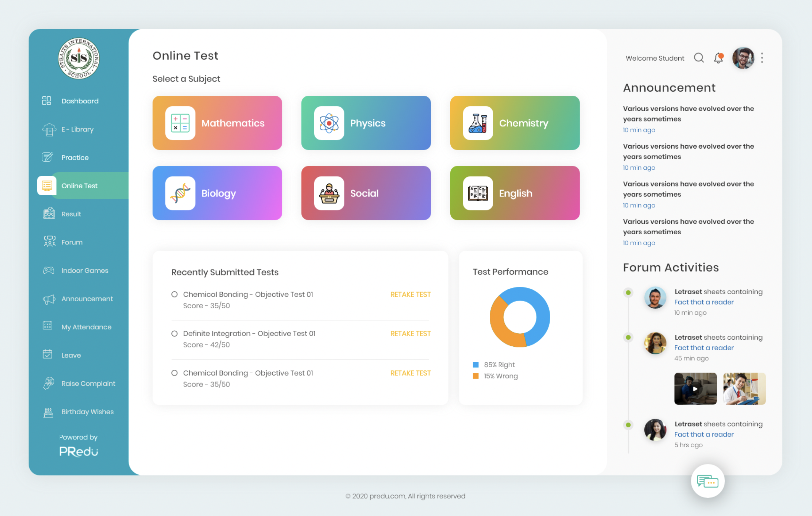Retake the Definite Integration test
The image size is (812, 516).
point(410,333)
